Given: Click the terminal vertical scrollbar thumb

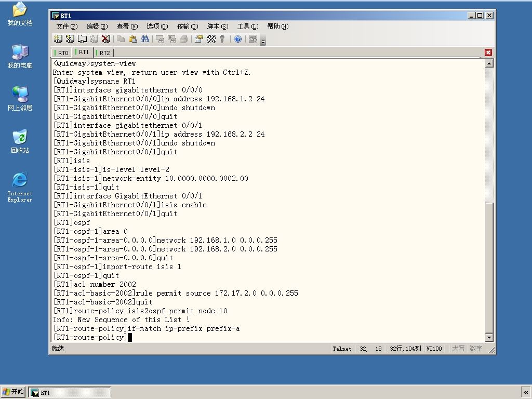Looking at the screenshot, I should (489, 268).
